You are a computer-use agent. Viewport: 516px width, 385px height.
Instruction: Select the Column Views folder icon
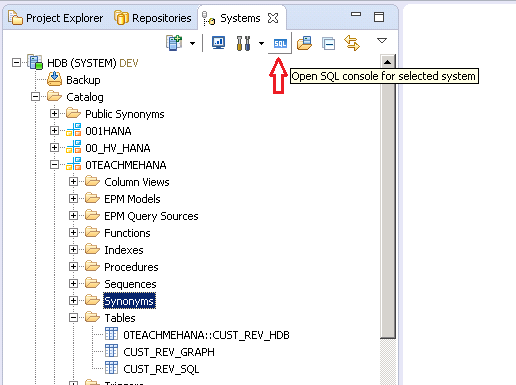tap(92, 181)
